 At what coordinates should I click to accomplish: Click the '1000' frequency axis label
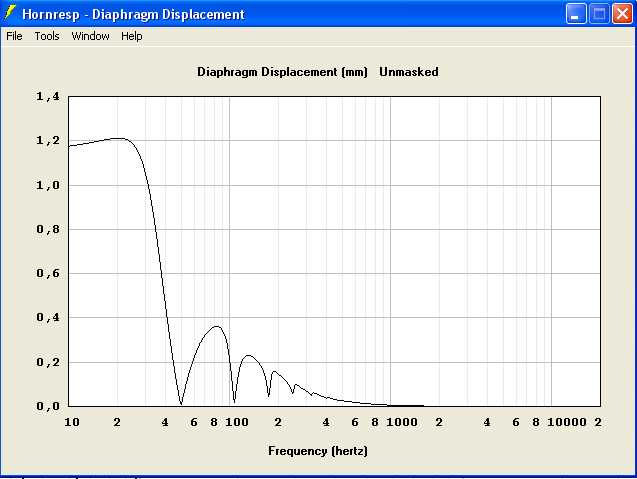tap(402, 423)
